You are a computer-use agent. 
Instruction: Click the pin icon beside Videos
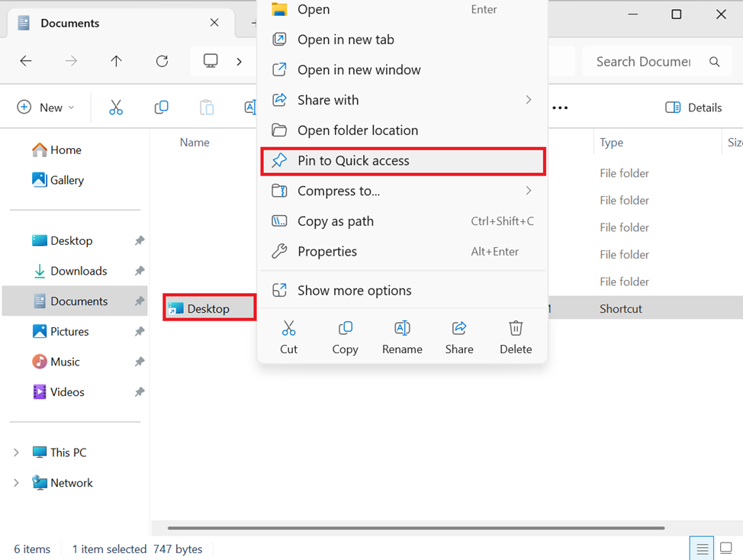[x=140, y=392]
